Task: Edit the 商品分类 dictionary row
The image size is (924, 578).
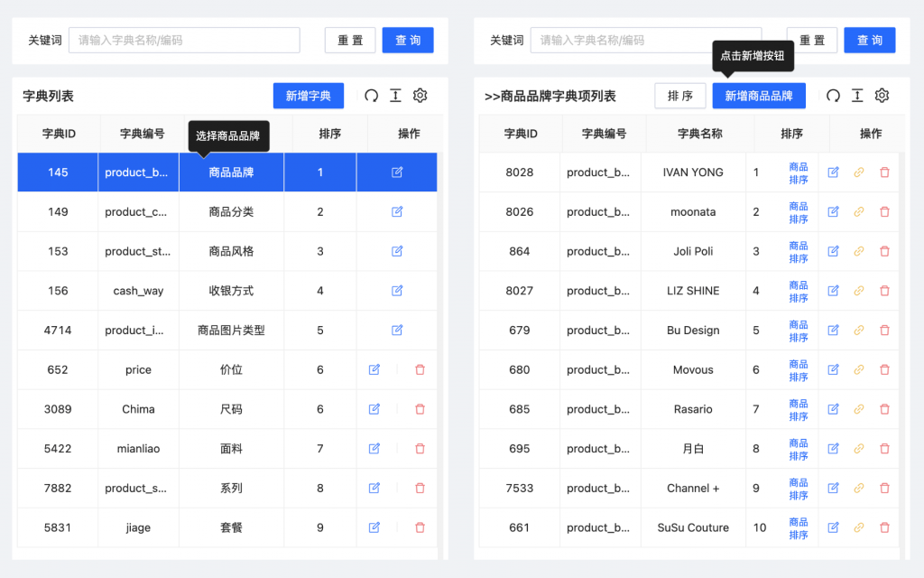Action: tap(397, 211)
